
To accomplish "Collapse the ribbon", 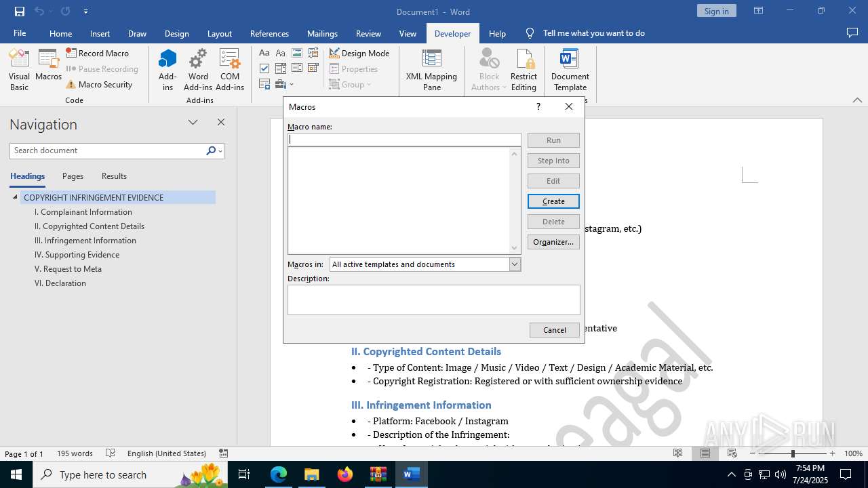I will pyautogui.click(x=857, y=100).
